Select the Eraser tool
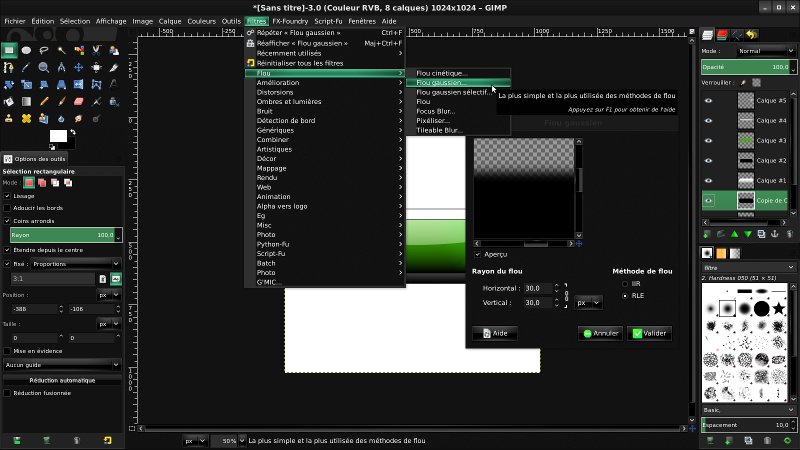800x450 pixels. [79, 102]
